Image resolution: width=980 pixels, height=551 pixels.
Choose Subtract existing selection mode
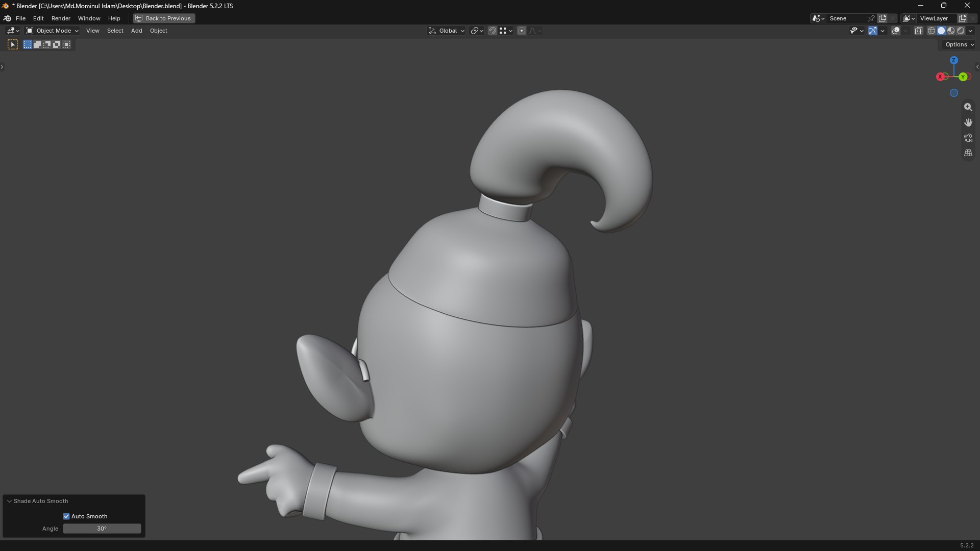[47, 44]
